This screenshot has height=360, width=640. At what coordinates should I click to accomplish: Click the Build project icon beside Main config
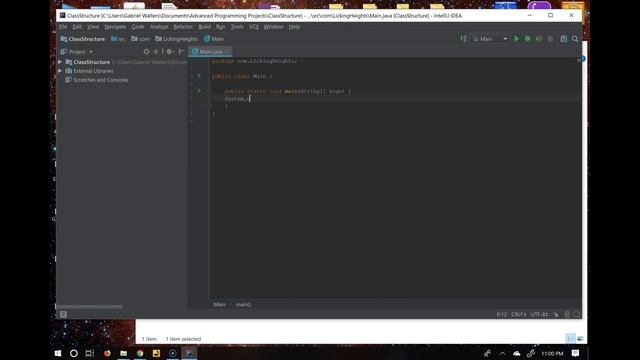point(464,39)
